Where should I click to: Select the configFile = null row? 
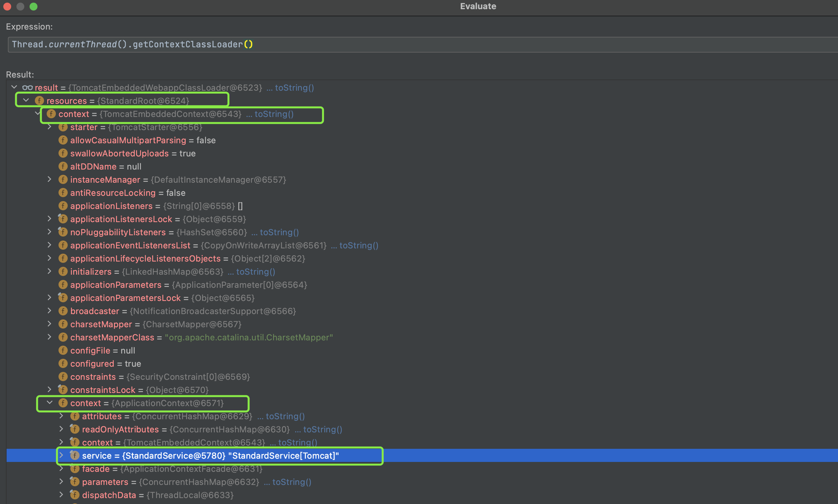coord(422,350)
